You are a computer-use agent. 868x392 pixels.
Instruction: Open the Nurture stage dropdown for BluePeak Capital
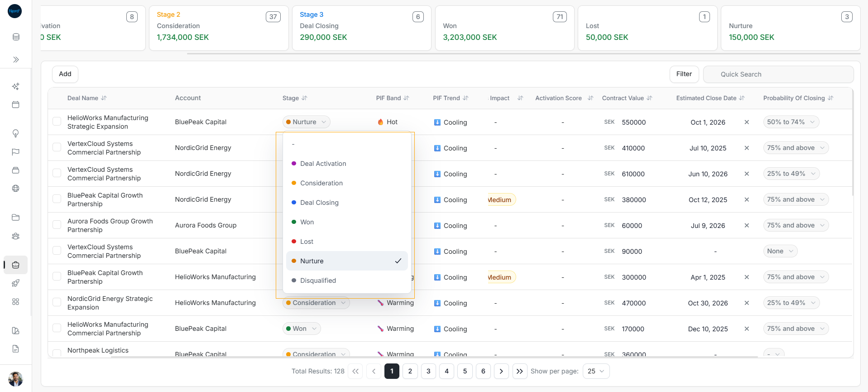click(307, 122)
